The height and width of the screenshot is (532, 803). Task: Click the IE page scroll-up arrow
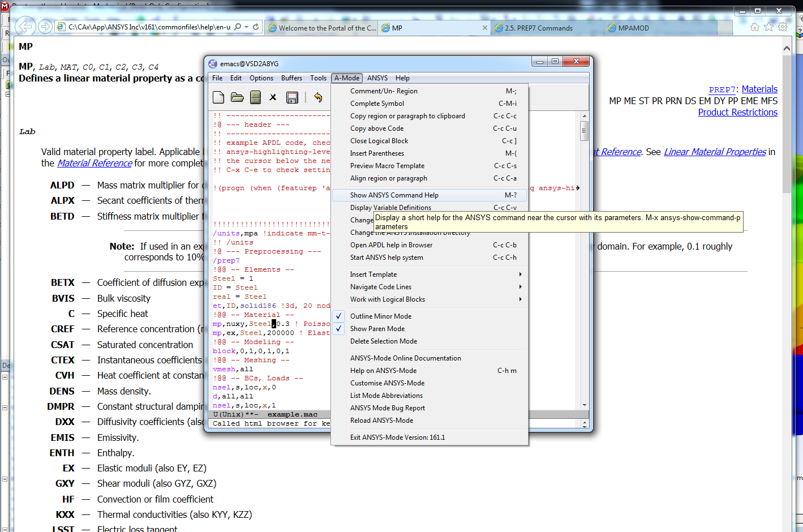(x=787, y=49)
